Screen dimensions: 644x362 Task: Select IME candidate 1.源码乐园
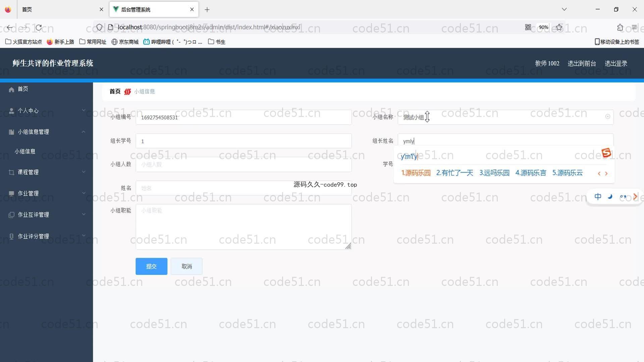click(416, 173)
